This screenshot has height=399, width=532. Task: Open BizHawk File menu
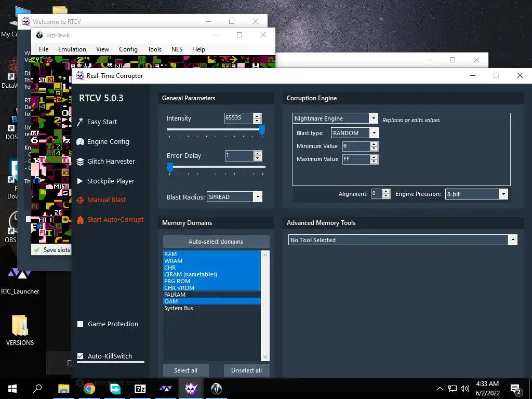click(44, 49)
